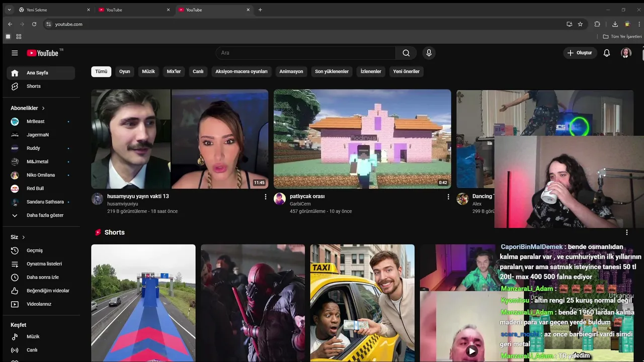The width and height of the screenshot is (644, 362).
Task: Click patlıycak orası video title
Action: coord(307,196)
